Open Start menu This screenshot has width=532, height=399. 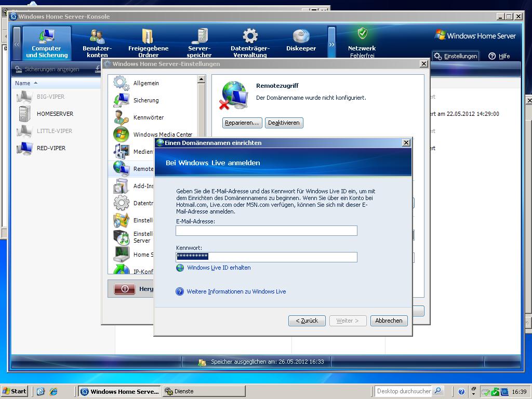click(x=15, y=391)
